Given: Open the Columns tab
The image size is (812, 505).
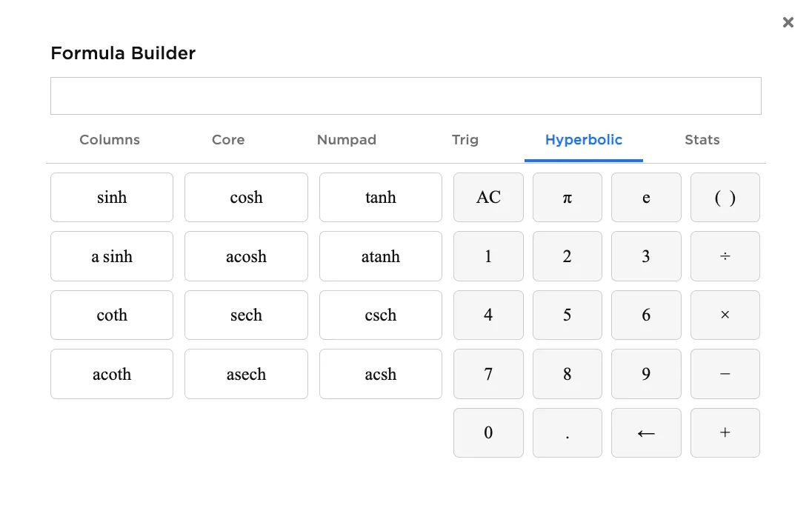Looking at the screenshot, I should (109, 140).
